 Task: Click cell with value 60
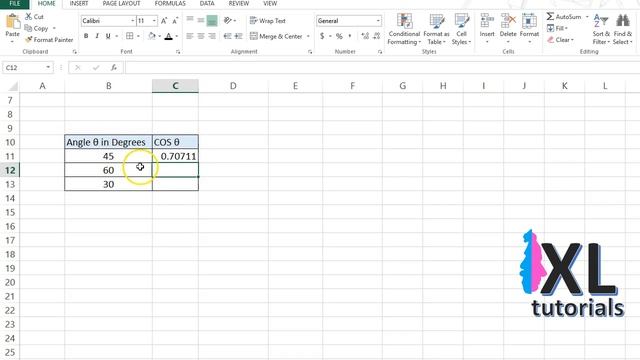(108, 170)
